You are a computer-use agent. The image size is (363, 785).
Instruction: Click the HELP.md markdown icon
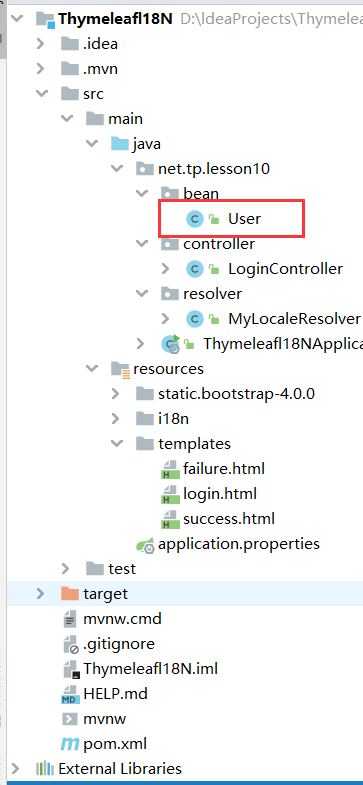(70, 695)
